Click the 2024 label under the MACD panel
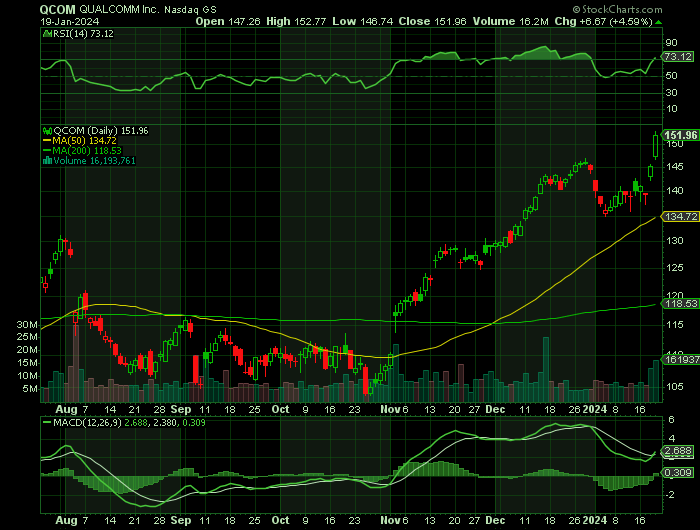Image resolution: width=700 pixels, height=530 pixels. pyautogui.click(x=595, y=520)
